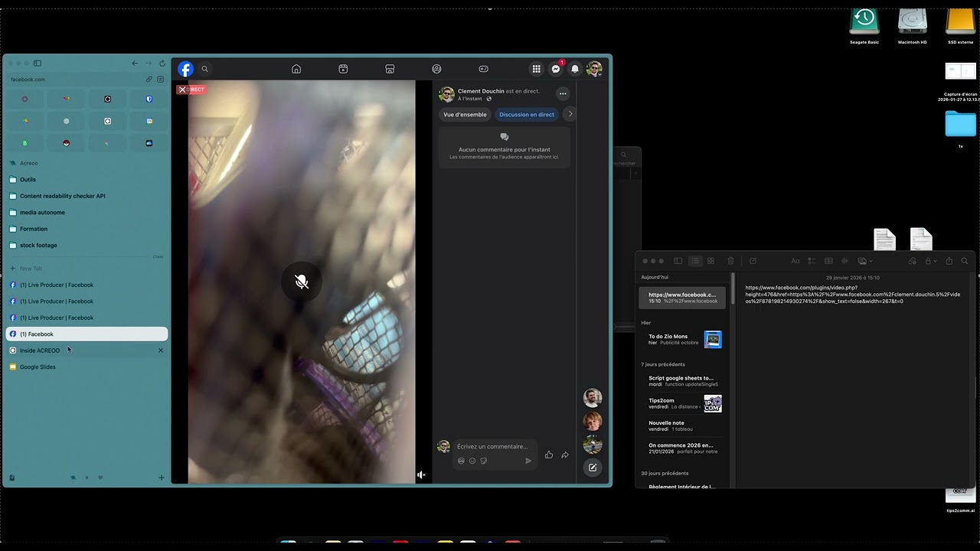Viewport: 980px width, 551px height.
Task: Open Notes media attachment dropdown
Action: coord(865,261)
